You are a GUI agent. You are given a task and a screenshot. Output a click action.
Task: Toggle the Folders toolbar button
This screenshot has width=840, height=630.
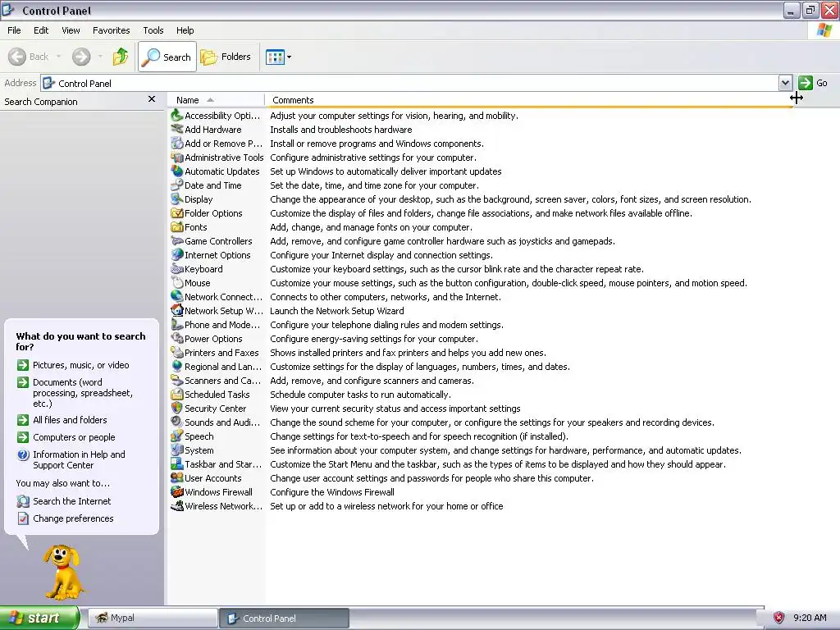point(226,57)
